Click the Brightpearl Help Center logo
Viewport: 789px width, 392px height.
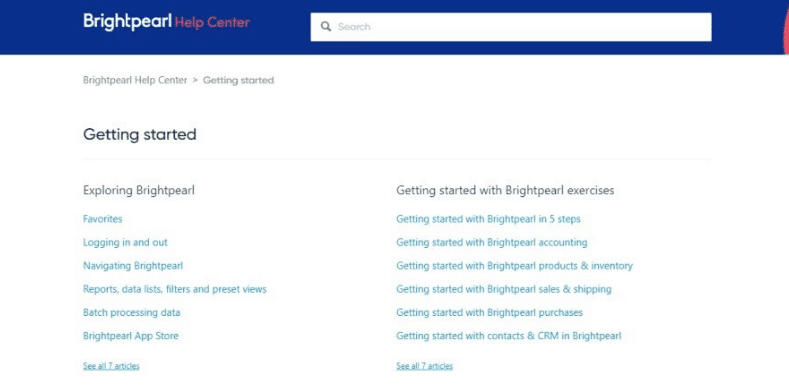point(166,22)
